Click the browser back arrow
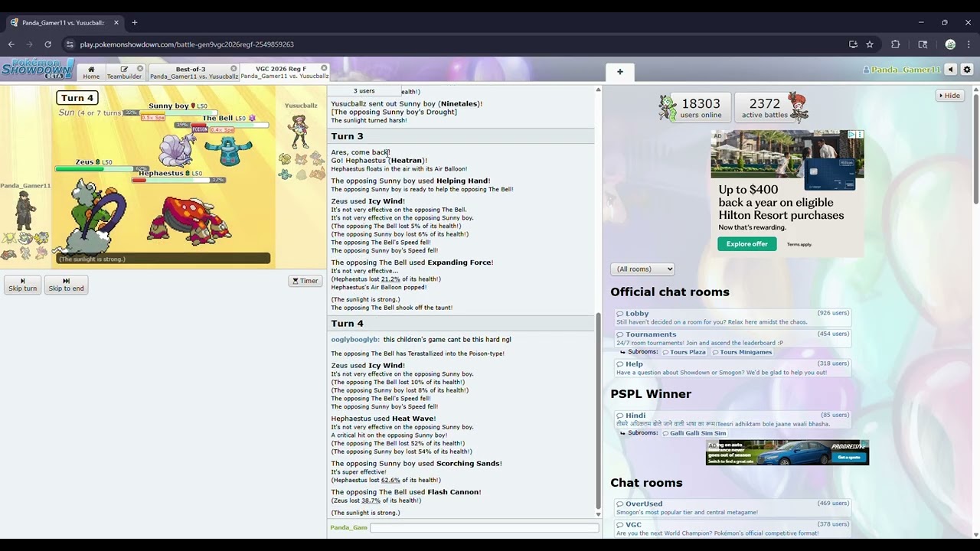980x551 pixels. point(11,44)
